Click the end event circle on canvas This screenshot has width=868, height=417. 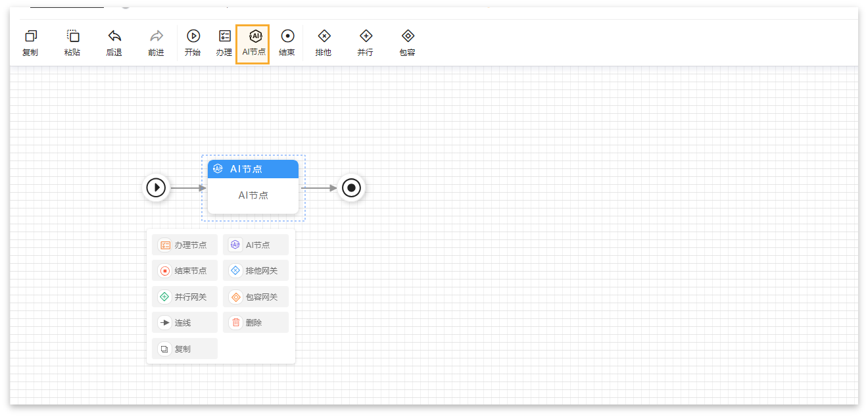pyautogui.click(x=352, y=188)
